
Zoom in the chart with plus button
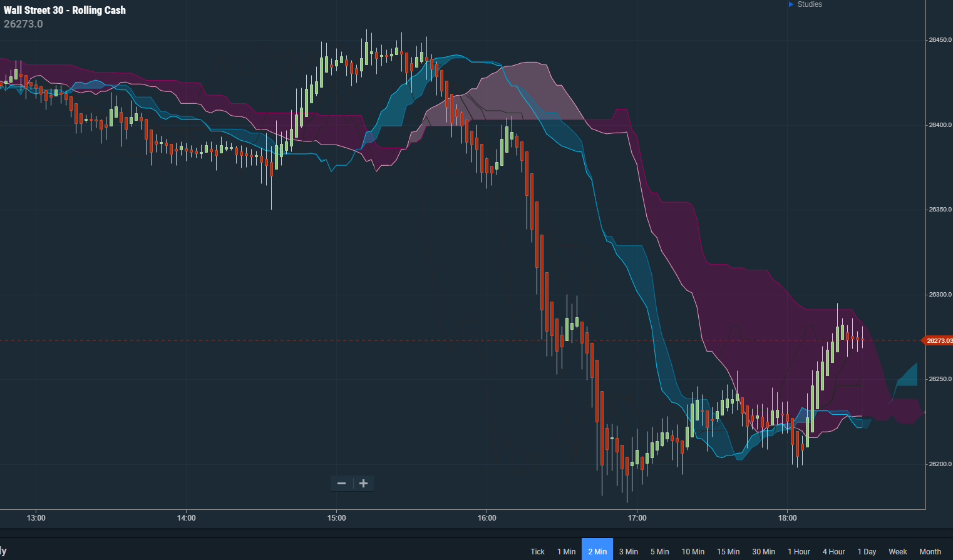364,483
